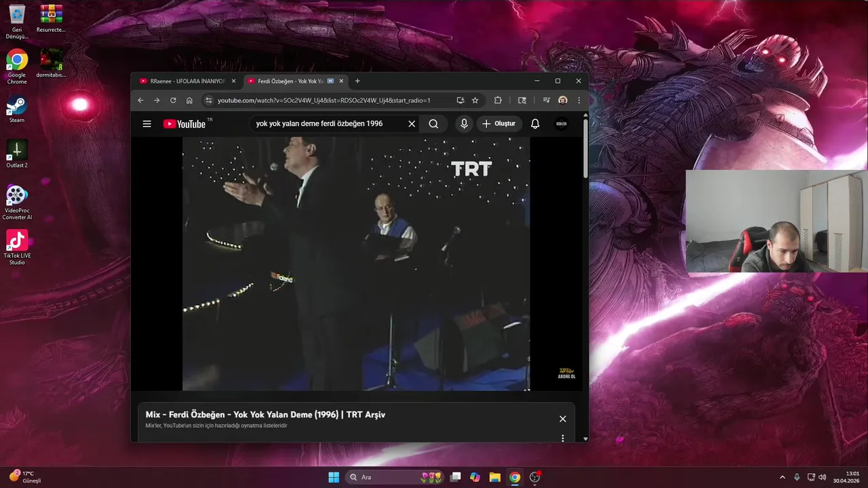Open the YouTube account avatar menu

(x=561, y=124)
